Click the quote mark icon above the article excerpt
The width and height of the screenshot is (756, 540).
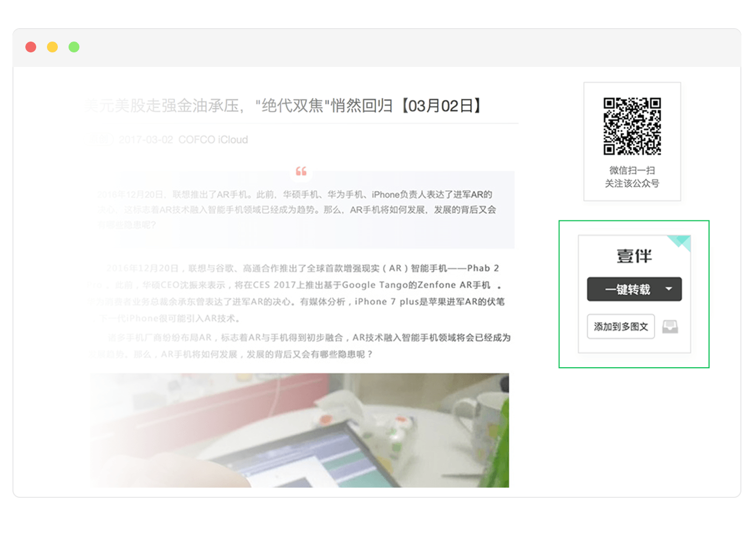(x=301, y=172)
